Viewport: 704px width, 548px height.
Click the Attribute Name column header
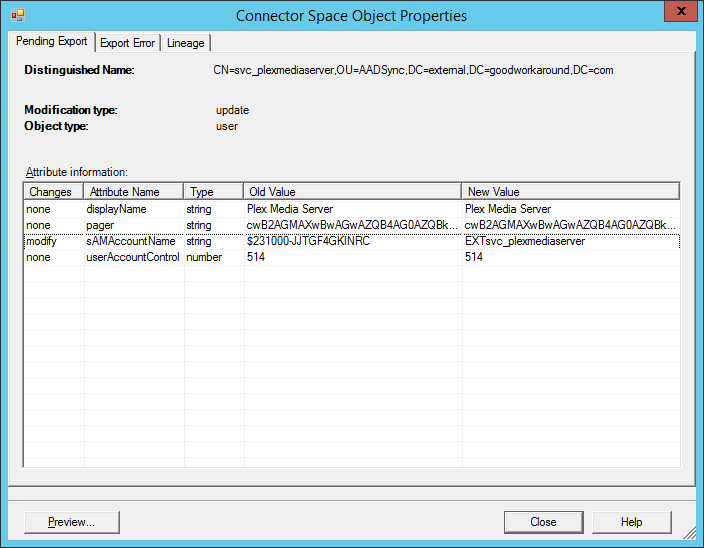tap(133, 191)
